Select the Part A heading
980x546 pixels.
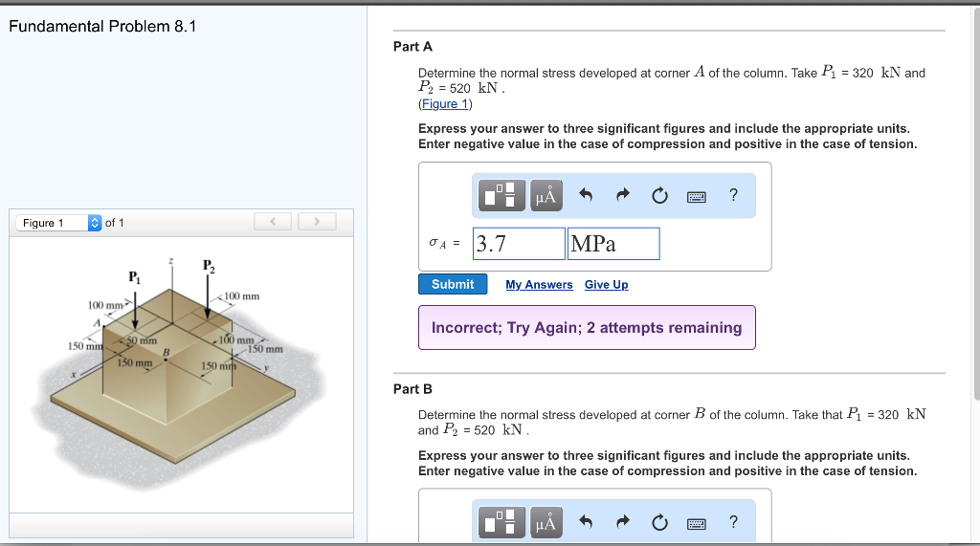point(412,47)
